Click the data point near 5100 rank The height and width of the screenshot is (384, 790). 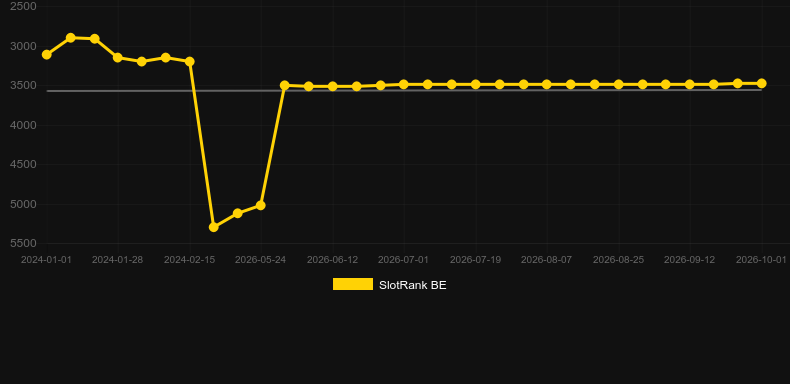238,213
